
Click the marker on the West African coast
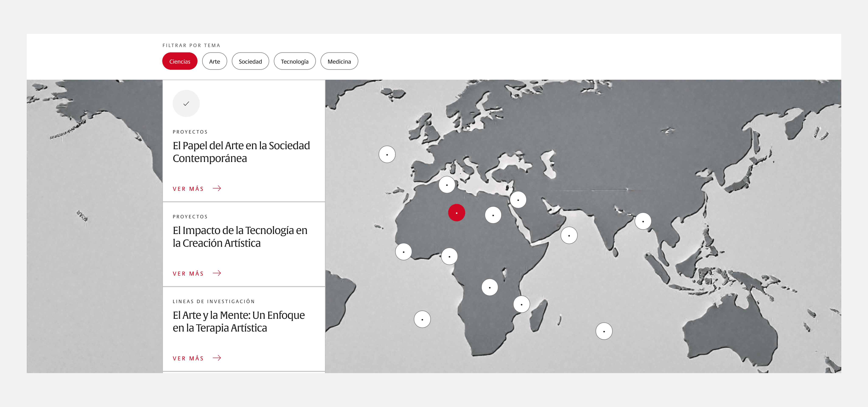(x=403, y=252)
